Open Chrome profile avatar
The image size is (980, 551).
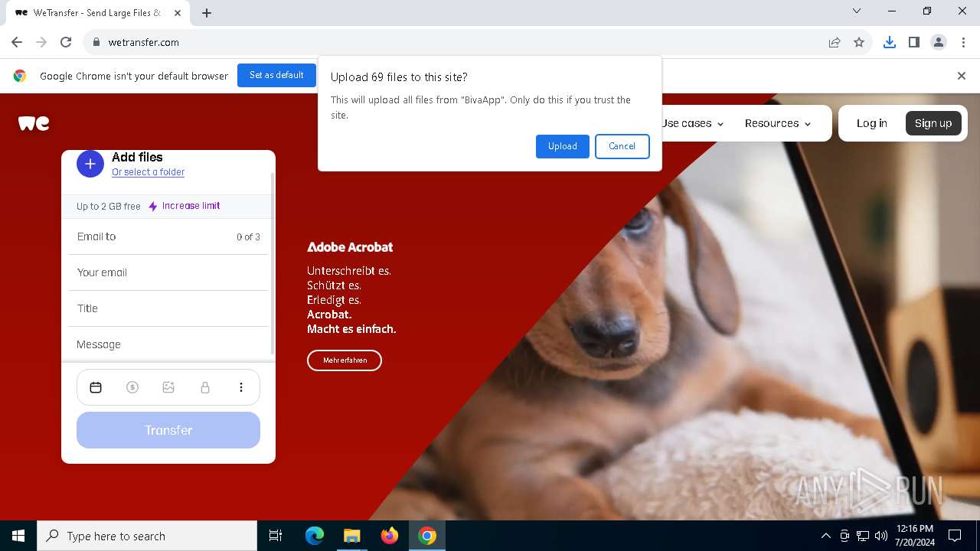(x=939, y=42)
